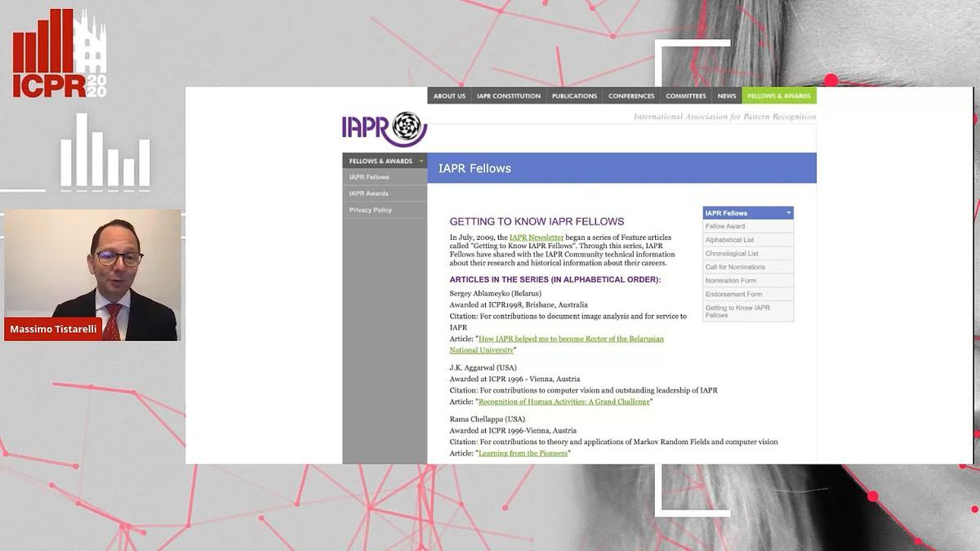Expand the Fellows & Awards sidebar header
Screen dimensions: 980x551
click(385, 161)
